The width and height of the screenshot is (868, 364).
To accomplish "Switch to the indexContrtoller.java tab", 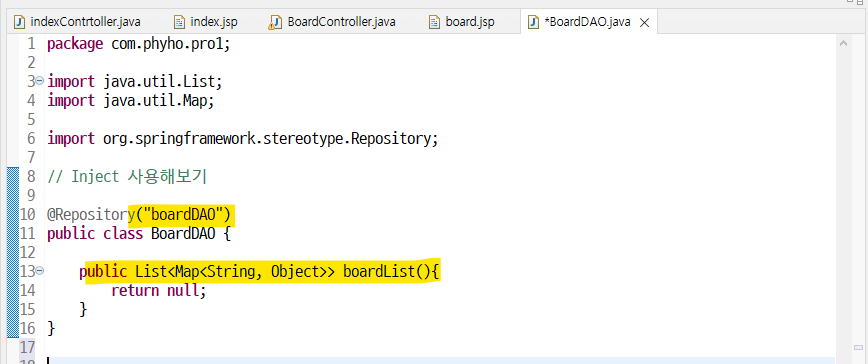I will tap(77, 22).
